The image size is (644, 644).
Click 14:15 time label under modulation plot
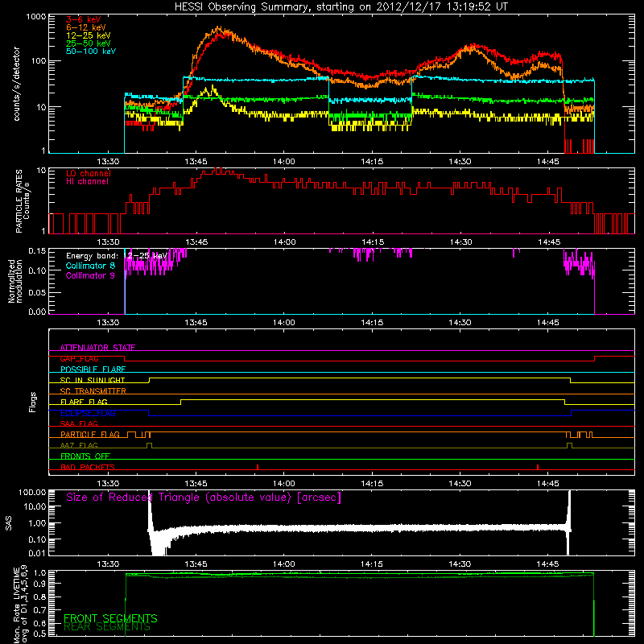point(372,323)
